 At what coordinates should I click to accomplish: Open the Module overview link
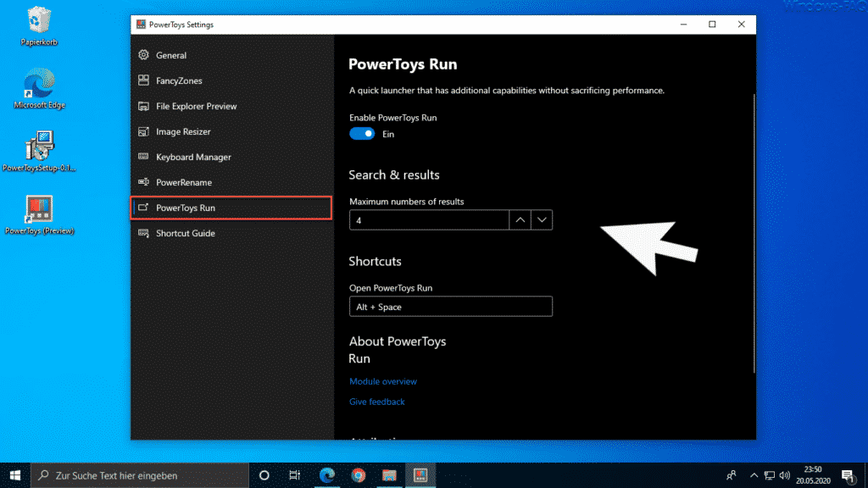[383, 381]
